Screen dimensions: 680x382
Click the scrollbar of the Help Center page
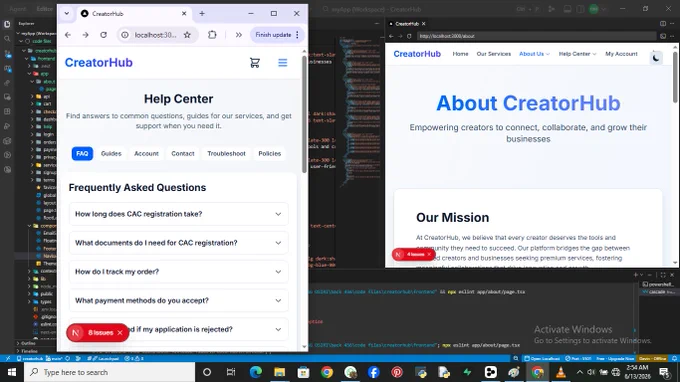tap(304, 114)
